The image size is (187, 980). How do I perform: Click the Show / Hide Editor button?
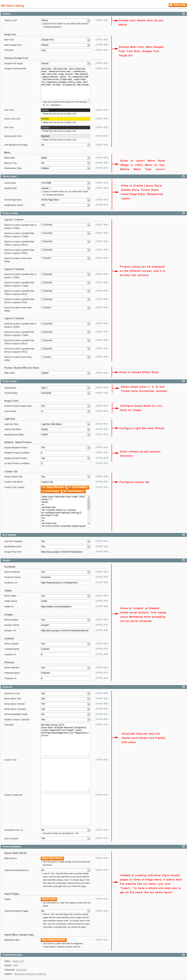pos(54,487)
